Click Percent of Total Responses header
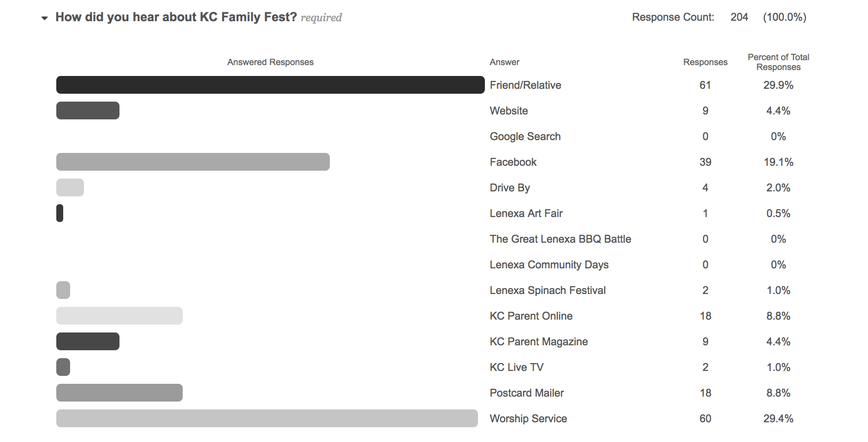 pyautogui.click(x=778, y=62)
